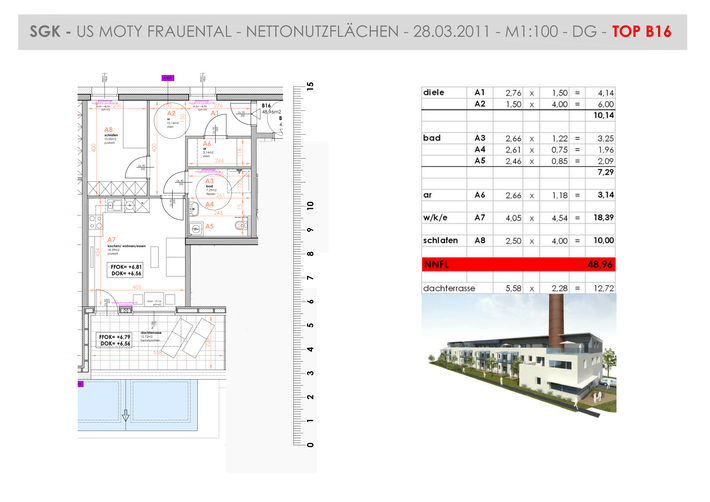Screen dimensions: 710x502
Task: Click the washing machine symbol beside A5
Action: click(196, 229)
